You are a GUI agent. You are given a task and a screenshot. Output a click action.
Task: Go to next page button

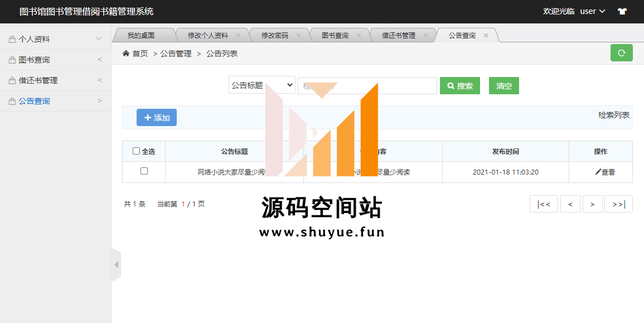(x=592, y=204)
